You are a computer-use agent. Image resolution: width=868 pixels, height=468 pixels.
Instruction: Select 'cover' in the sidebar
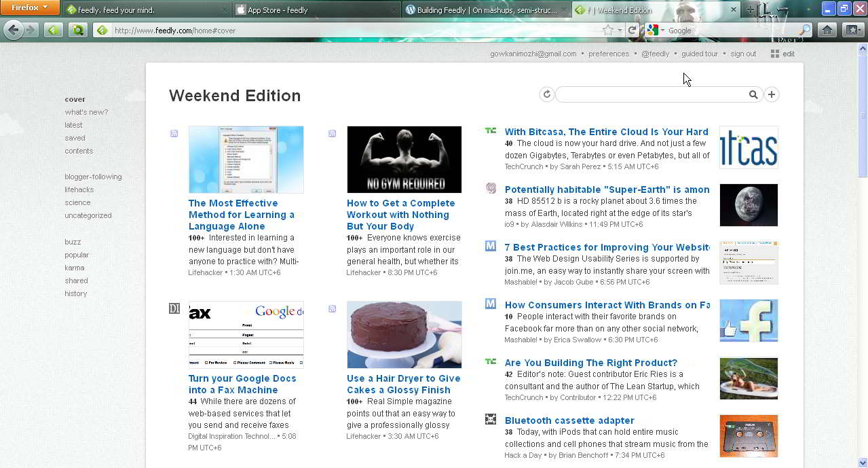75,99
